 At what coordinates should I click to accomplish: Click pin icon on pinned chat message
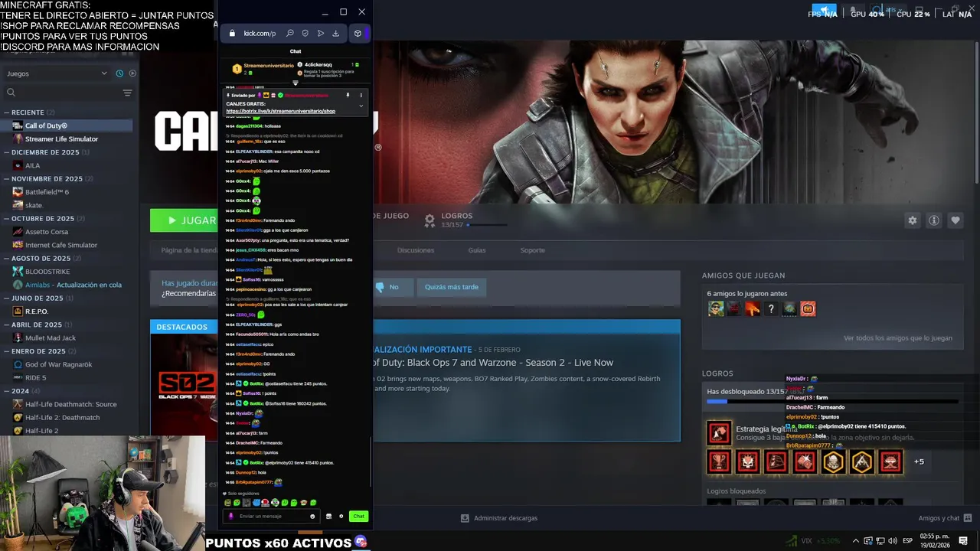point(348,96)
